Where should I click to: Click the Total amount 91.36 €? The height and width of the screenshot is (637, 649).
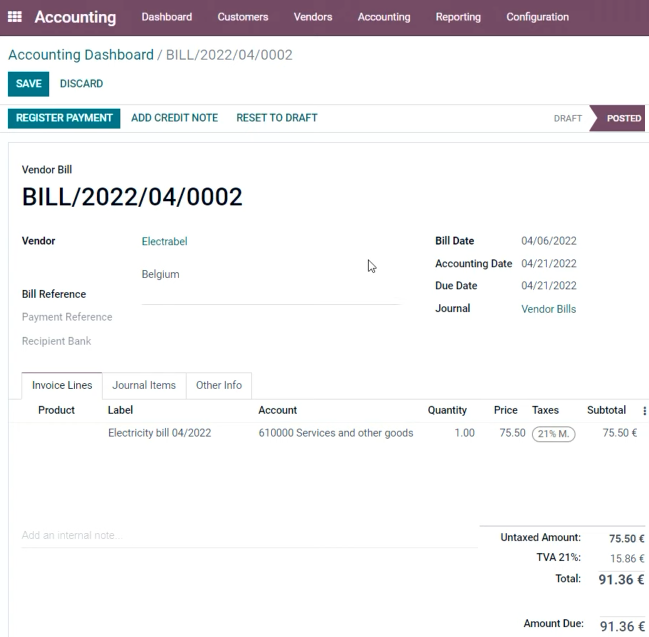coord(621,580)
